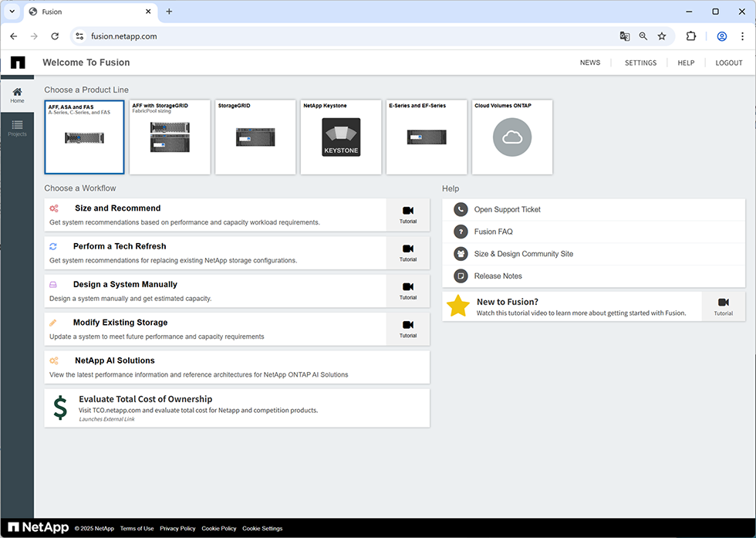
Task: Click the pencil icon beside Modify Existing Storage
Action: 53,323
